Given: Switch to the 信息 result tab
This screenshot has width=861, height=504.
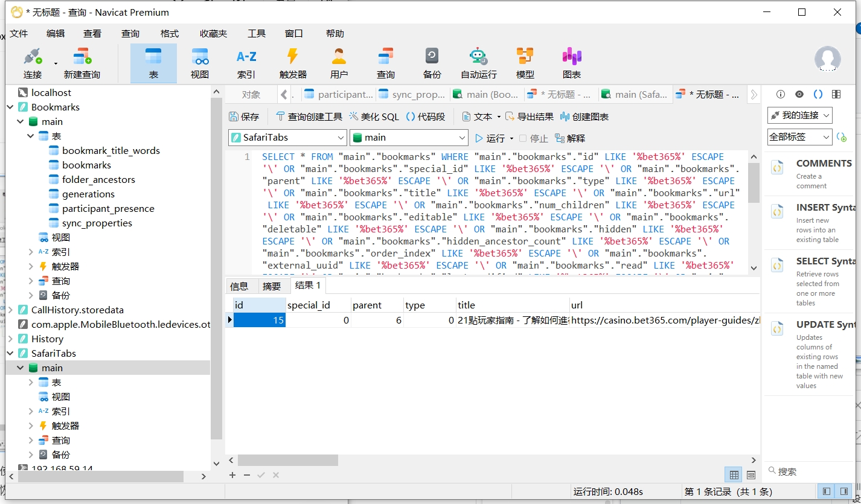Looking at the screenshot, I should click(x=239, y=285).
